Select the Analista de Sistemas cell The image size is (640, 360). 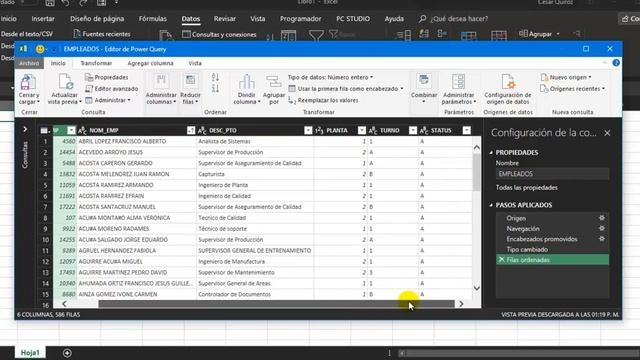[255, 141]
